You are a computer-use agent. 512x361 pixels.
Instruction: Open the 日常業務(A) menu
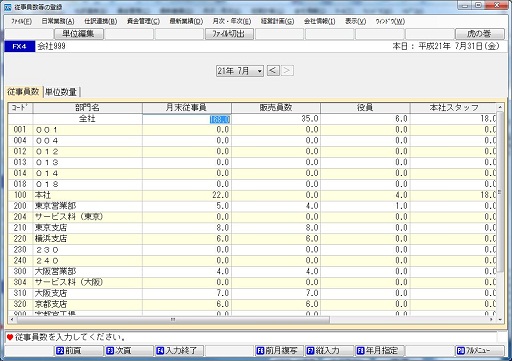coord(58,21)
